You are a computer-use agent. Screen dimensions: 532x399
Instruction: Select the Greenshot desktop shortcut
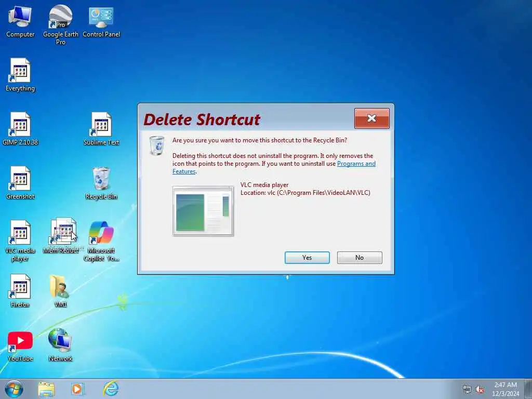[20, 183]
